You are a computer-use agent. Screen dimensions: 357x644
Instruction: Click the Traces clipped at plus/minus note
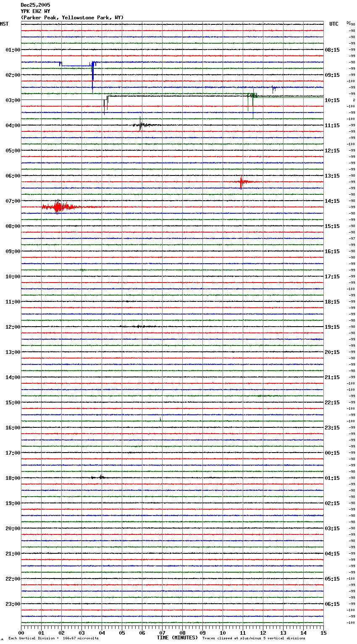coord(254,639)
